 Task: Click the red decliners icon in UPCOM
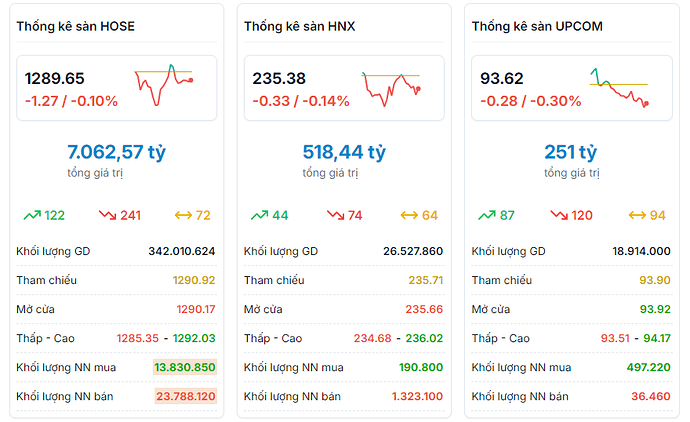pyautogui.click(x=562, y=215)
